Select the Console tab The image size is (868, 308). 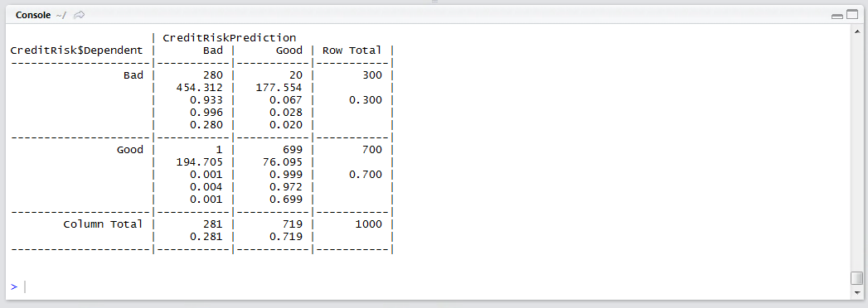(x=33, y=15)
